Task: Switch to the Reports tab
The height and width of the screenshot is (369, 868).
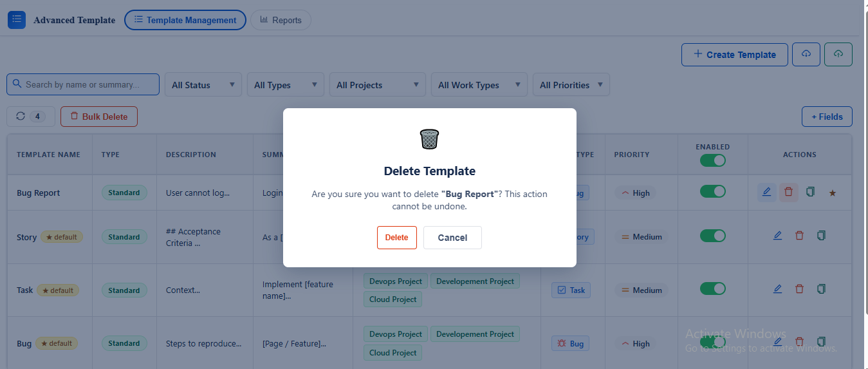Action: (281, 20)
